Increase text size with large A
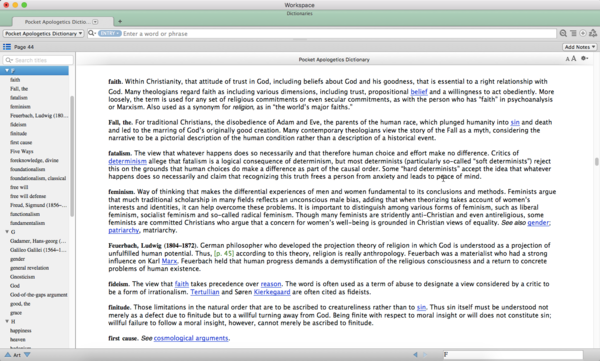The height and width of the screenshot is (361, 600). [573, 59]
